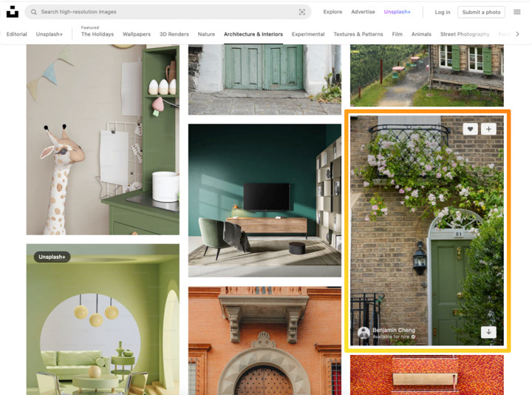This screenshot has width=532, height=395.
Task: Open Benjamin Cheng's profile avatar
Action: tap(364, 333)
